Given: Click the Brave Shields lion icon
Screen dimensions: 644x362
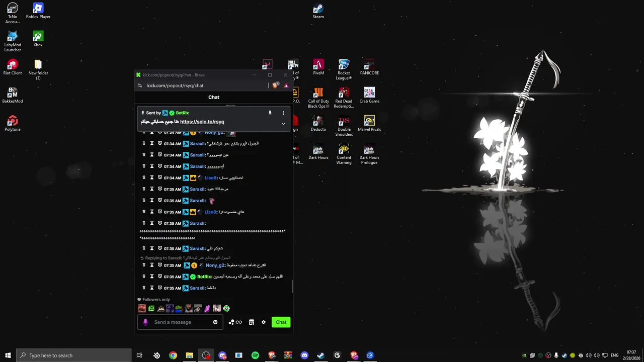Looking at the screenshot, I should tap(275, 85).
